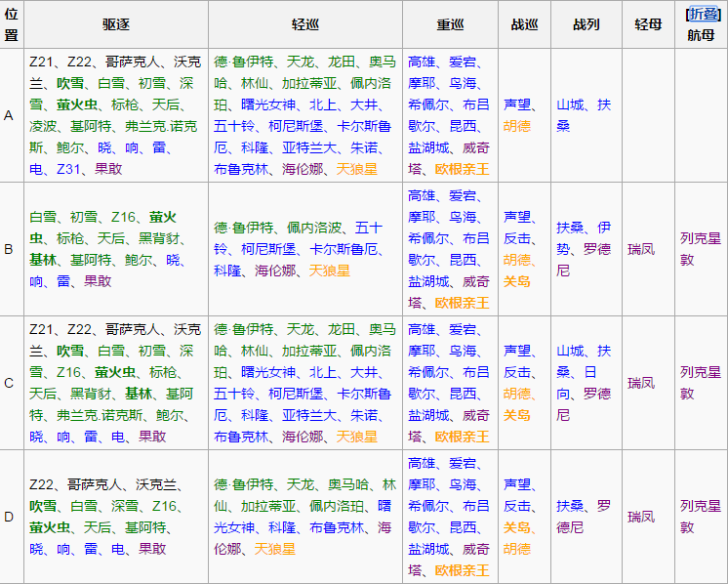The height and width of the screenshot is (584, 728).
Task: Open 山城 in row C battleships
Action: pyautogui.click(x=570, y=351)
